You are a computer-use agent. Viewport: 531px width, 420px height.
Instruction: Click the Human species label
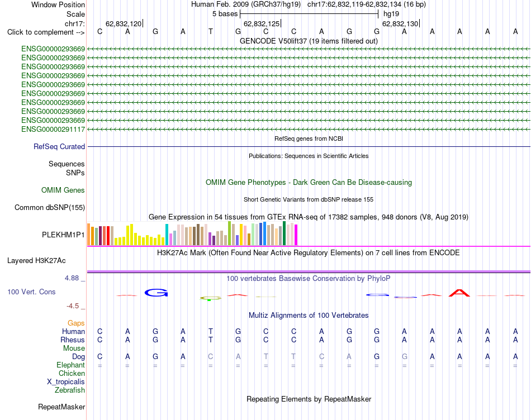73,331
